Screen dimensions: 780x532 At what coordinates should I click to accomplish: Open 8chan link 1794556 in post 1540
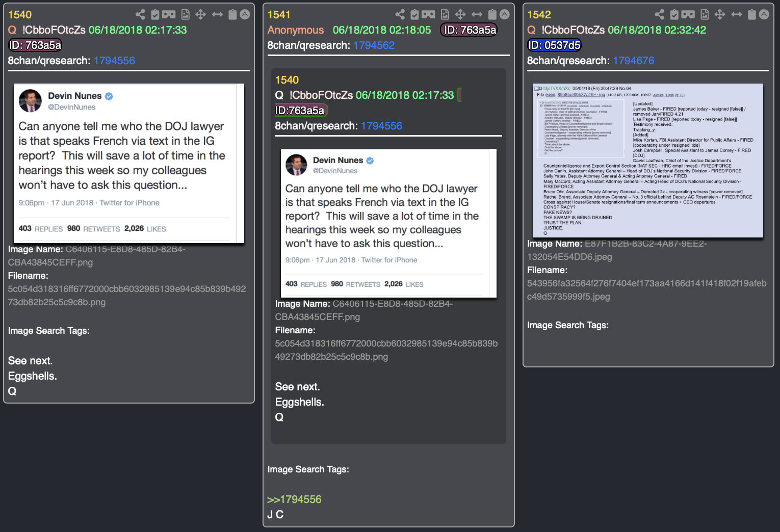coord(114,61)
